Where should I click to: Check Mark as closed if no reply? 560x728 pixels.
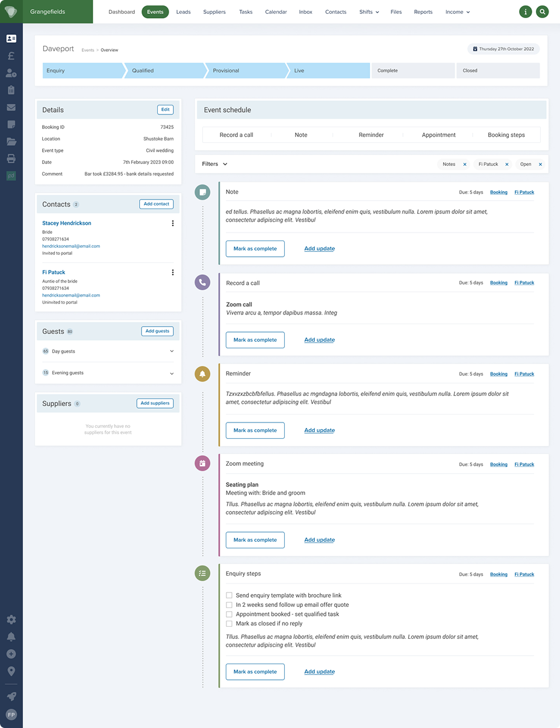229,624
